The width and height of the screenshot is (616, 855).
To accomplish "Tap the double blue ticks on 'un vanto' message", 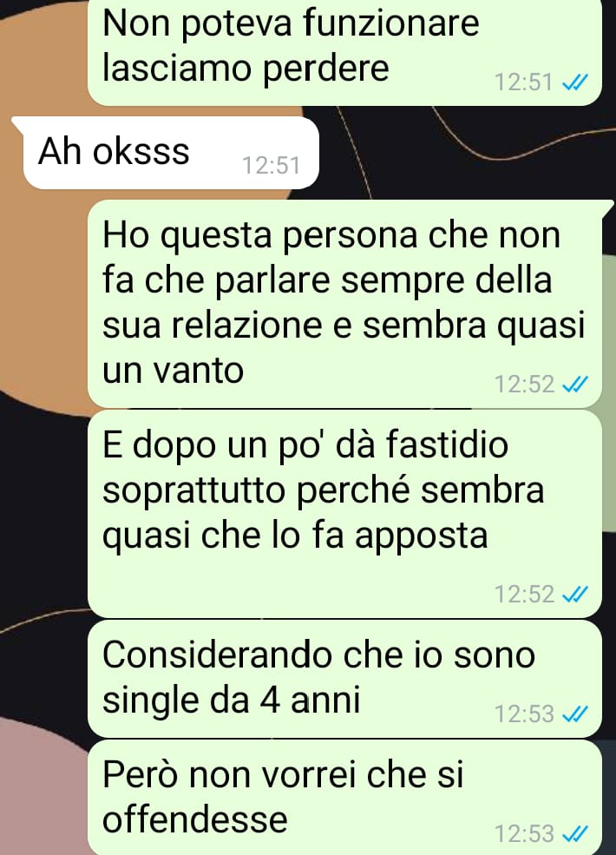I will coord(574,385).
